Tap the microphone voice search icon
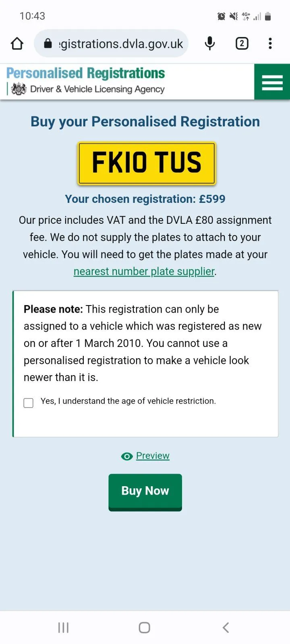 (x=210, y=43)
